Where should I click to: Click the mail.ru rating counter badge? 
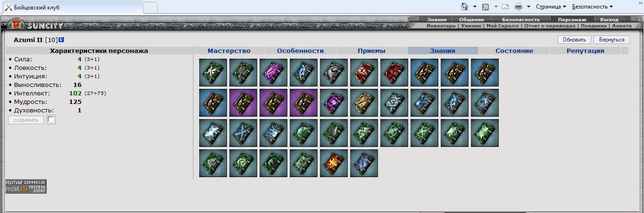(26, 187)
